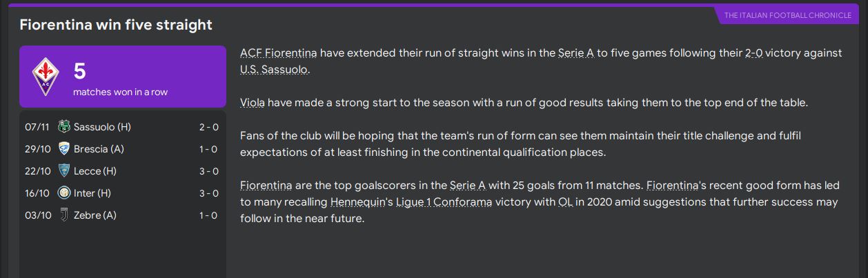Click the OL club link
Viewport: 868px width, 278px height.
(x=565, y=202)
